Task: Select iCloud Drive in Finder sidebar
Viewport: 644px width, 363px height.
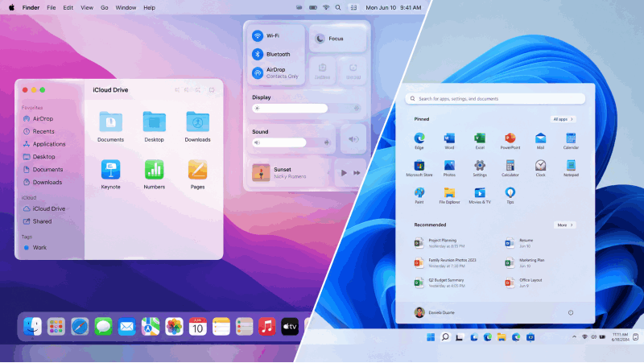Action: pyautogui.click(x=49, y=208)
